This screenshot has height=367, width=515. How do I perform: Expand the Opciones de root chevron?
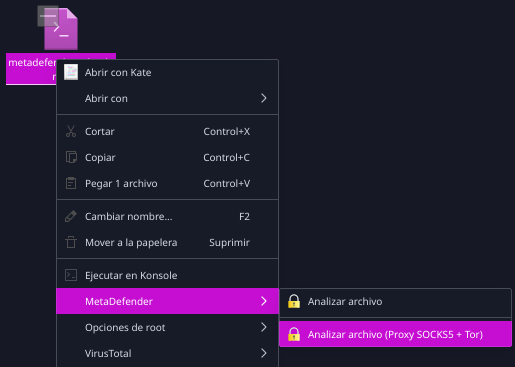pos(264,327)
